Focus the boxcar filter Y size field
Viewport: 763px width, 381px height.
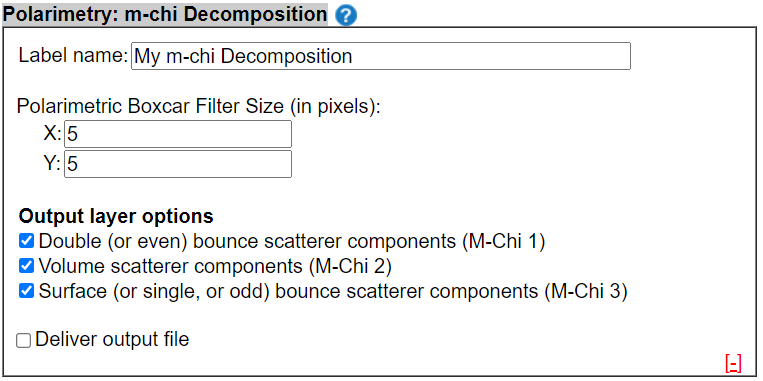click(x=178, y=164)
